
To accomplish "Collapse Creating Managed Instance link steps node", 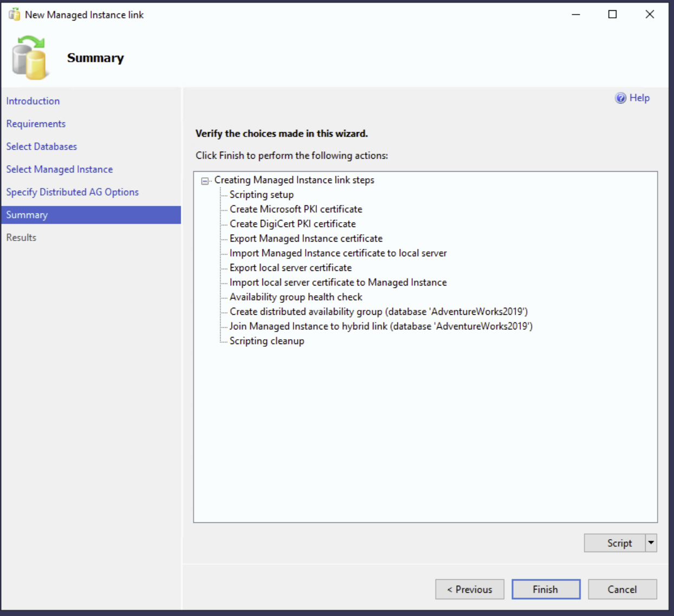I will pyautogui.click(x=205, y=181).
